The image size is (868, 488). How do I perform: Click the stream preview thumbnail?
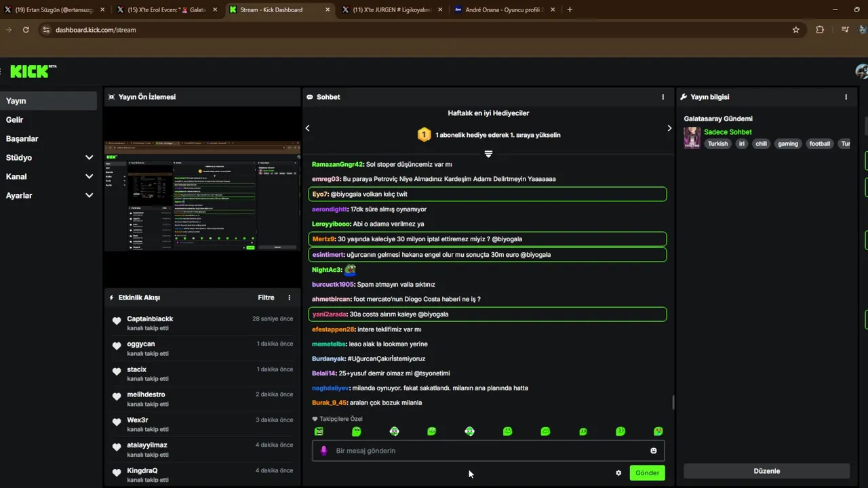tap(202, 197)
